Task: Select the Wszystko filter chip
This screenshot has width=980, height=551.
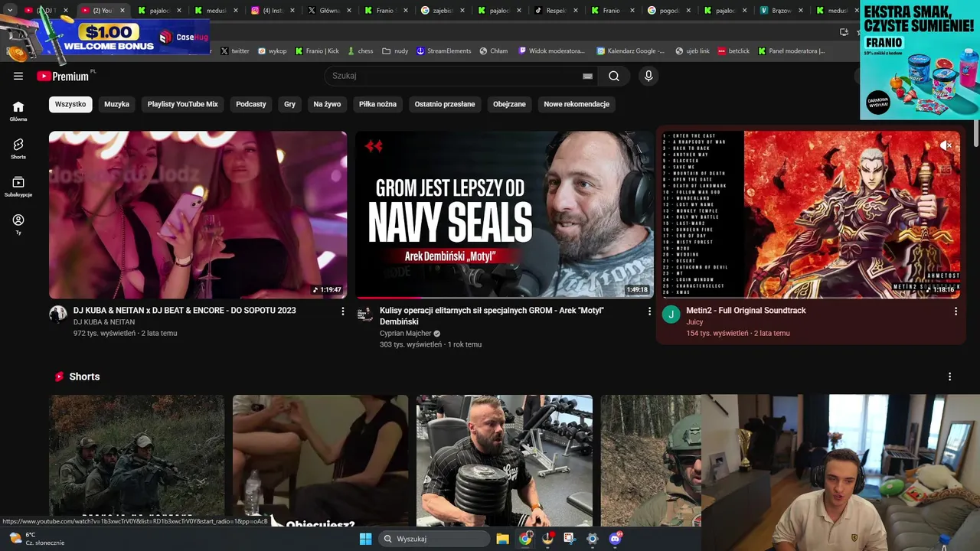Action: point(70,104)
